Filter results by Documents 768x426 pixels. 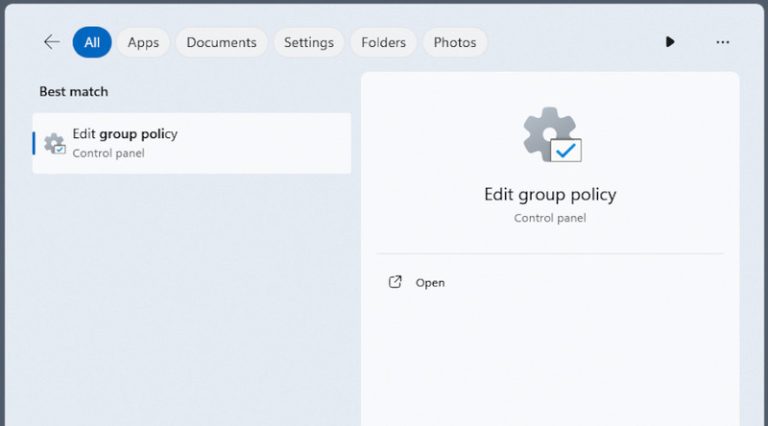coord(221,42)
